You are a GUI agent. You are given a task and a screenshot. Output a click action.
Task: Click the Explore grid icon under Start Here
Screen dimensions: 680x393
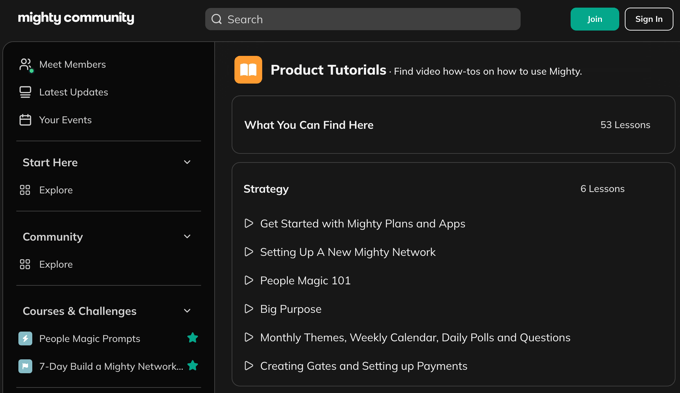click(x=25, y=190)
